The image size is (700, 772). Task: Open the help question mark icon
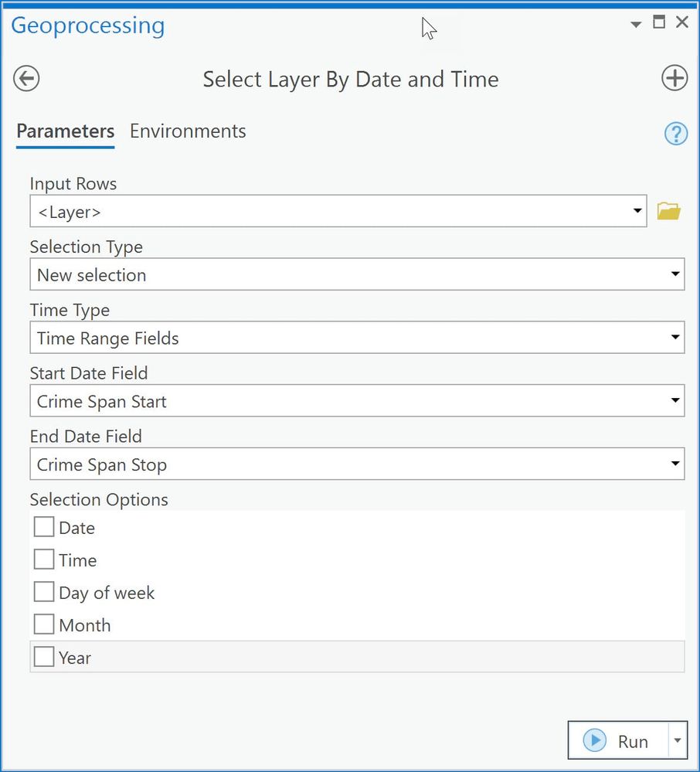click(x=675, y=134)
